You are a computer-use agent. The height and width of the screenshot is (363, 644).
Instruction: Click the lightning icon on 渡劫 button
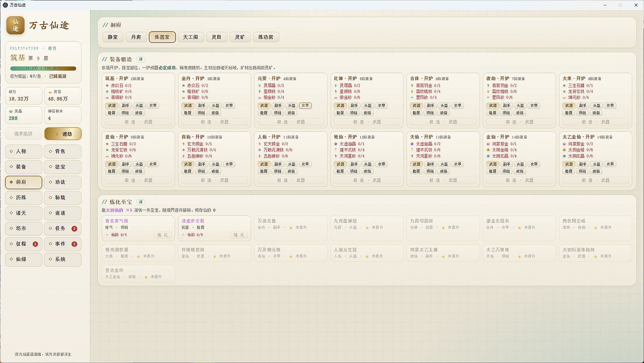click(x=57, y=134)
